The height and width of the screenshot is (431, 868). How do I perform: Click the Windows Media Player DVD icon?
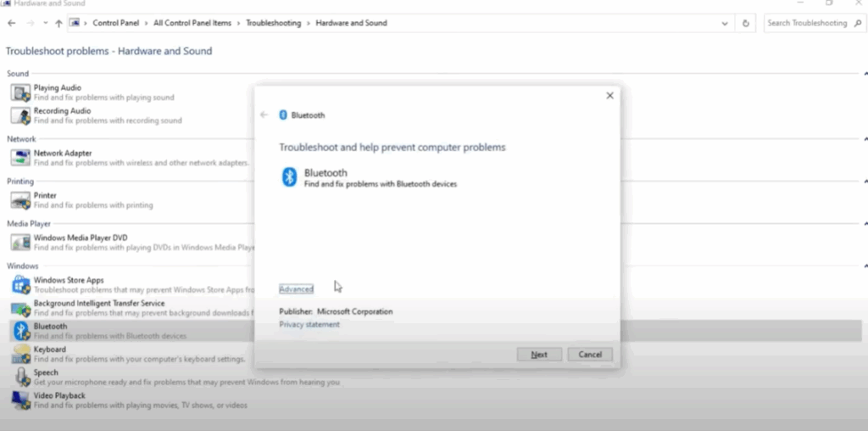point(20,242)
